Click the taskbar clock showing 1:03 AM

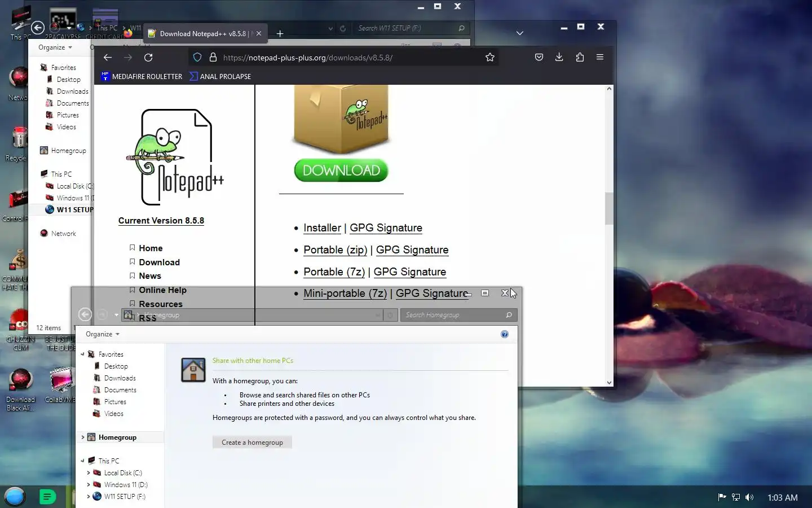point(782,497)
